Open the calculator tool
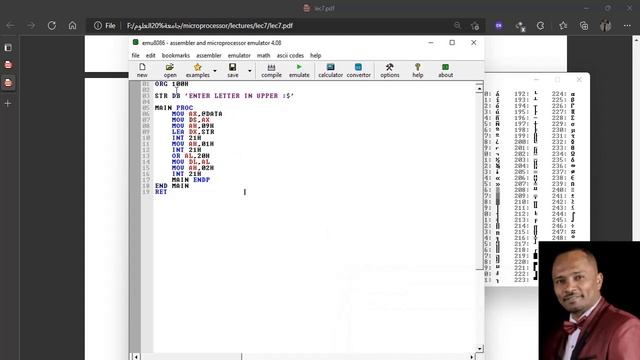 pyautogui.click(x=331, y=70)
